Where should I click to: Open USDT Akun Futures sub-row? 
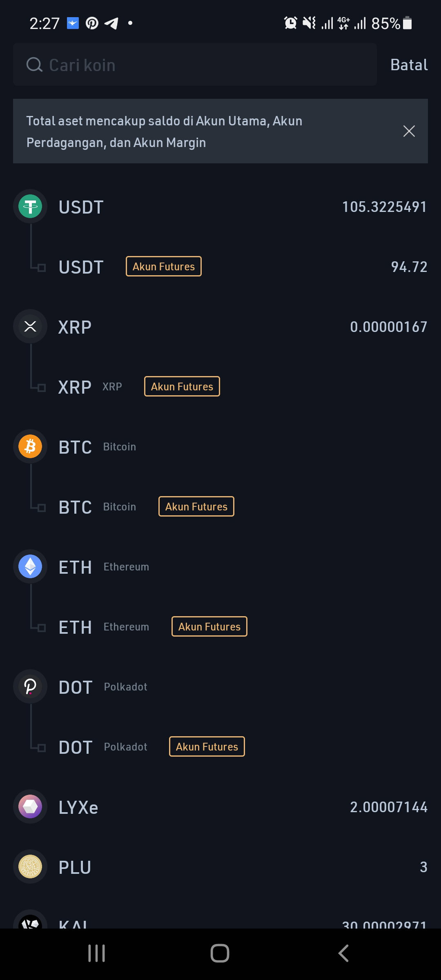(x=220, y=267)
